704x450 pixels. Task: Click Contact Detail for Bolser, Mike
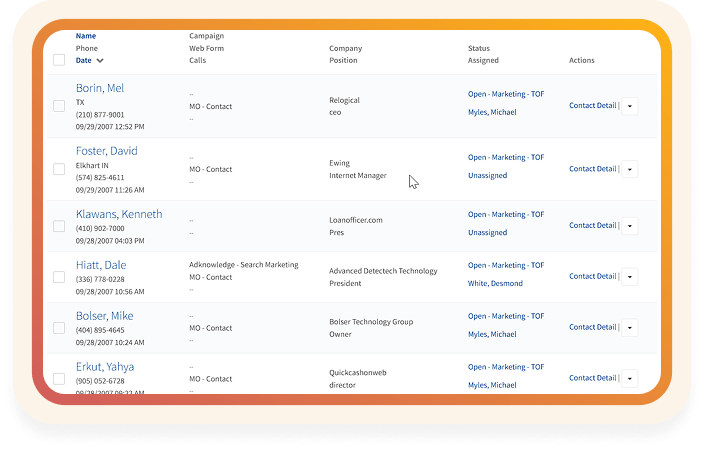(x=593, y=327)
